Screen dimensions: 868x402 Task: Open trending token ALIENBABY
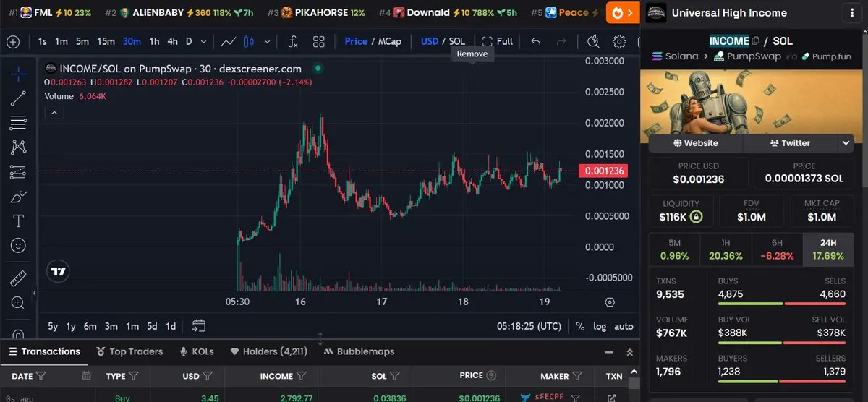click(158, 12)
